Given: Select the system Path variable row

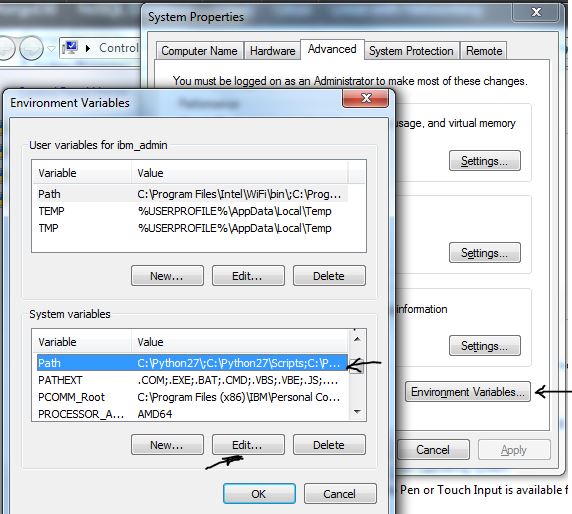Looking at the screenshot, I should coord(192,363).
